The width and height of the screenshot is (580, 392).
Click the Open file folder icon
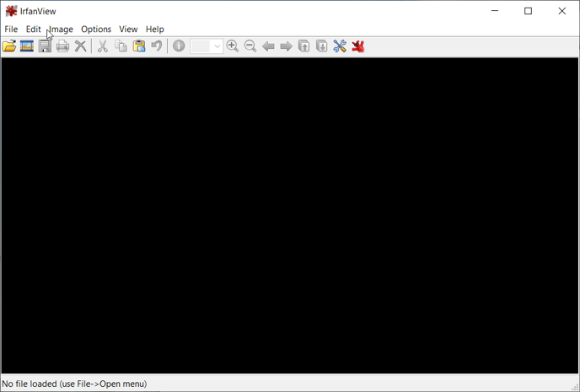pyautogui.click(x=9, y=46)
